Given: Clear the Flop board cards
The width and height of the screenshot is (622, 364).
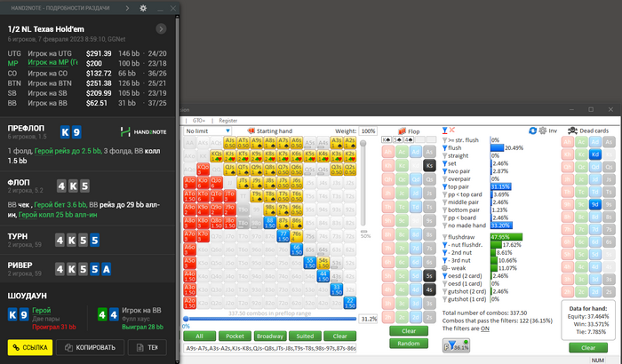Looking at the screenshot, I should point(409,330).
